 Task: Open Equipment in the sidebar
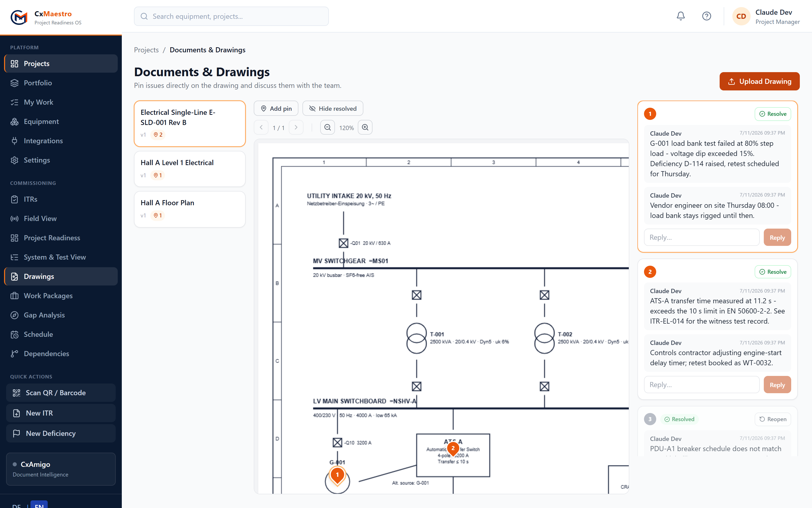[x=61, y=121]
